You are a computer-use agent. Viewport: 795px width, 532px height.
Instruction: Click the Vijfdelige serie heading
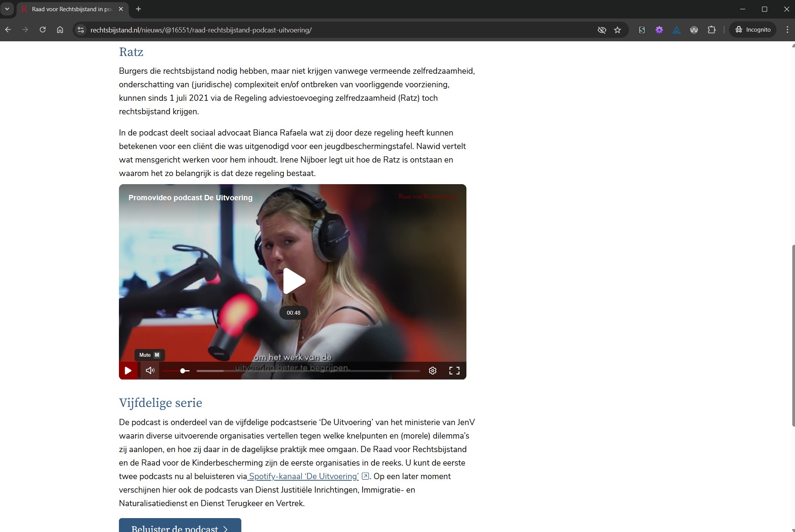point(161,403)
